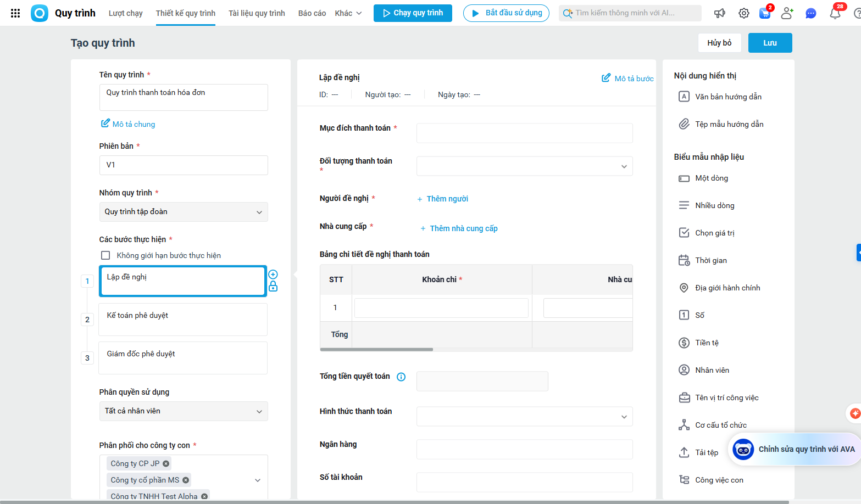861x504 pixels.
Task: Click the lock icon beside Lập đề nghị step
Action: coord(273,287)
